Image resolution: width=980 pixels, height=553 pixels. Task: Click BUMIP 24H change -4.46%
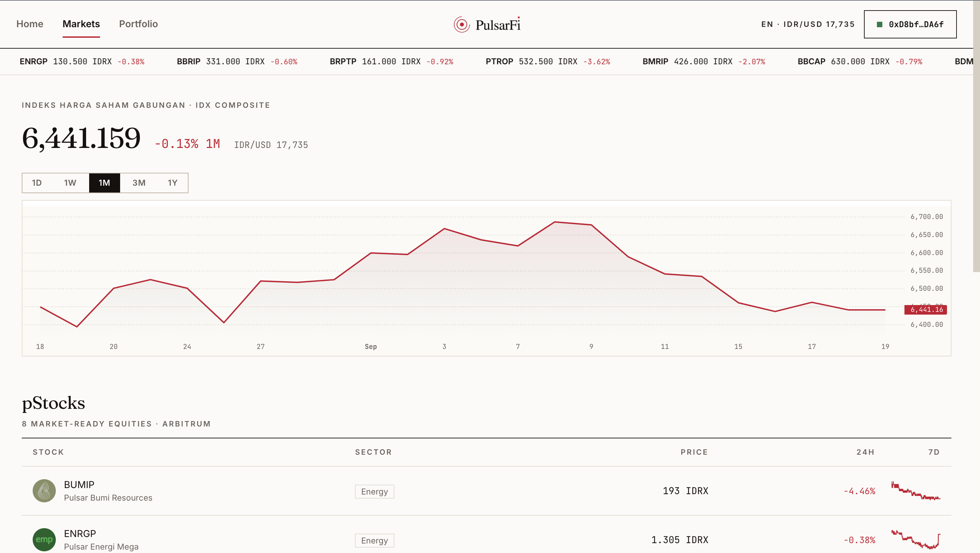point(860,491)
